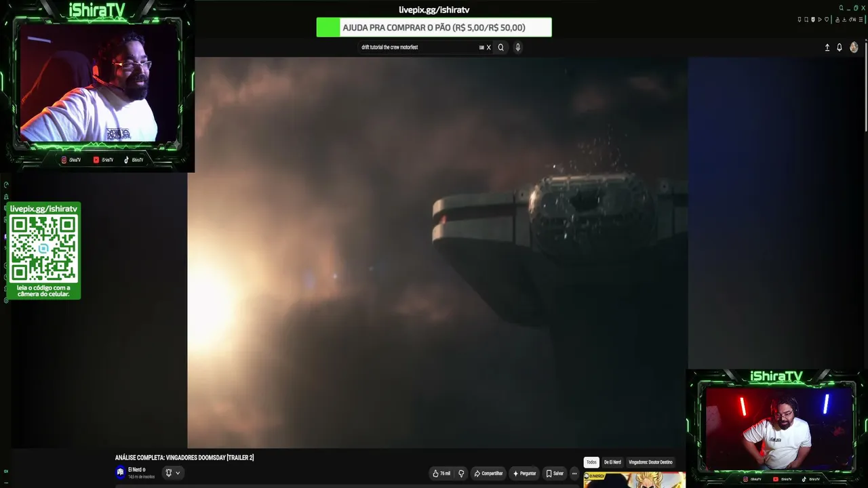Open the create/upload arrow icon
Image resolution: width=868 pixels, height=488 pixels.
[827, 47]
